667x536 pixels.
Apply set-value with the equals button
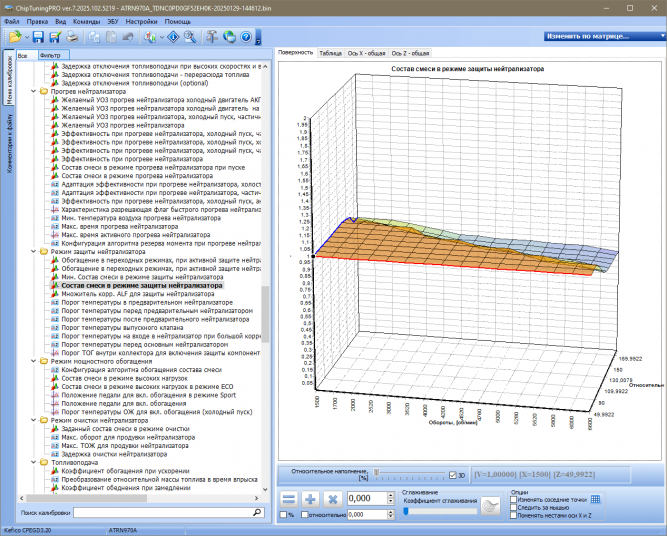pos(289,499)
